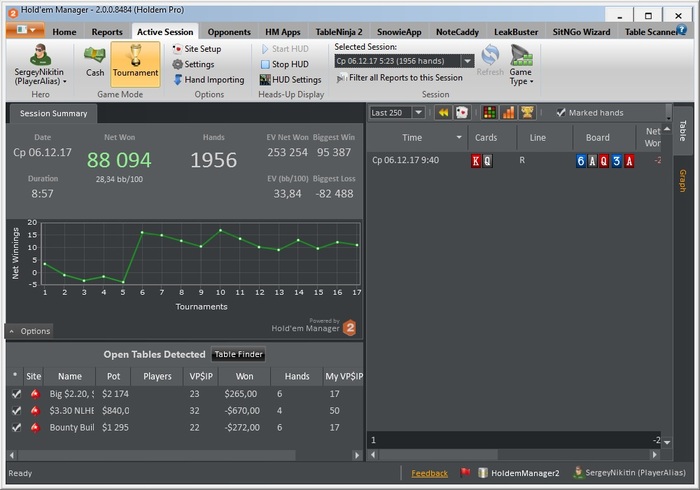Select the SitNGo Wizard tab
700x490 pixels.
581,32
